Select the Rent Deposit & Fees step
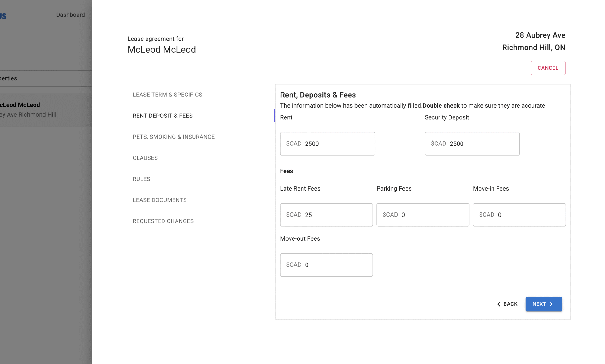 point(162,116)
